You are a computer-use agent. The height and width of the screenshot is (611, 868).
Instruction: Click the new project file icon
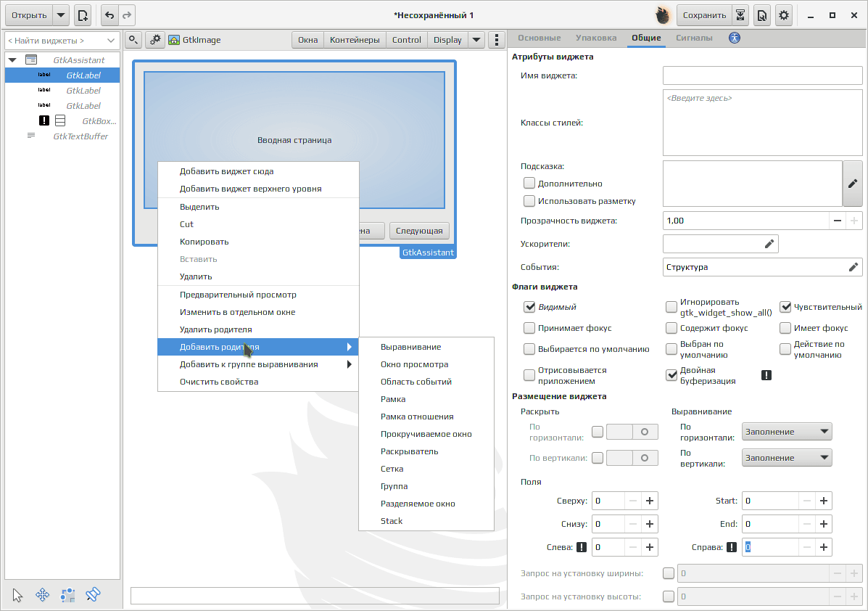pos(83,15)
